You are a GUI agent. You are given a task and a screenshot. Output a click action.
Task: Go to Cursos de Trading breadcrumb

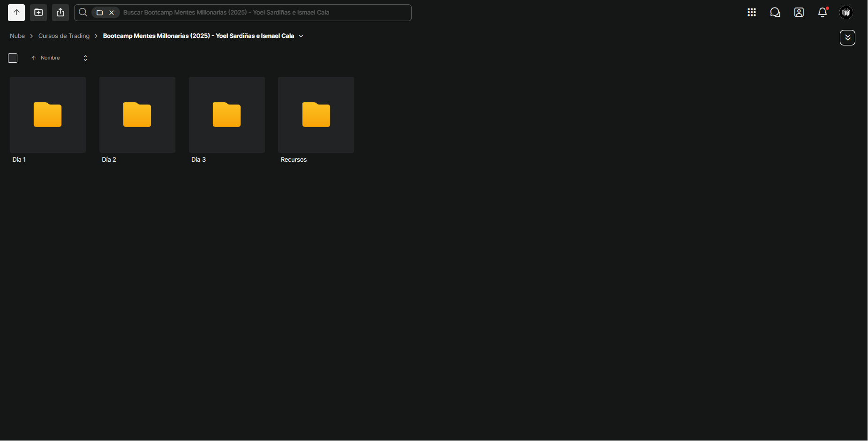pyautogui.click(x=64, y=36)
